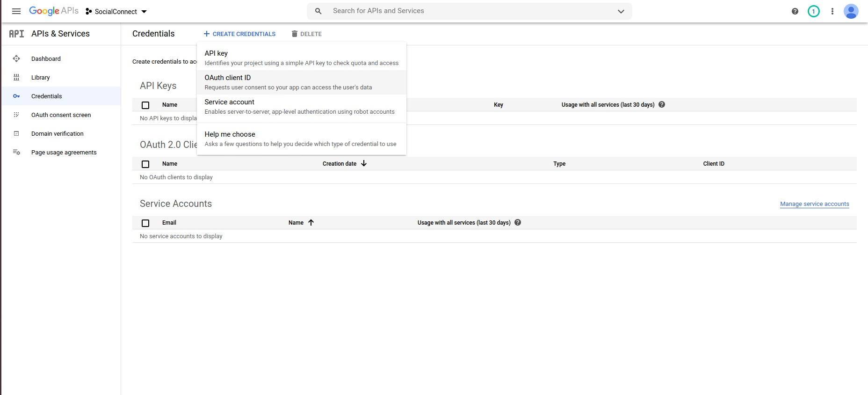Open the three-dot more options menu
The height and width of the screenshot is (395, 868).
click(x=832, y=11)
